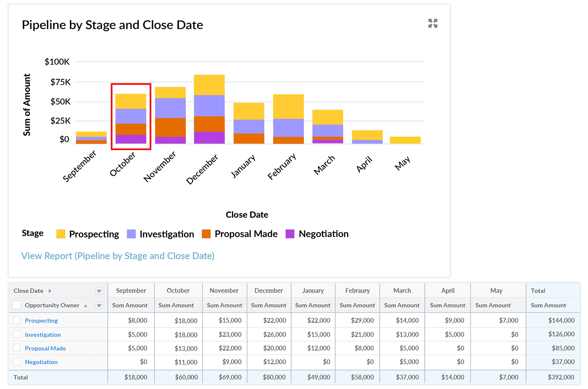
Task: Click the December stacked bar
Action: click(209, 109)
